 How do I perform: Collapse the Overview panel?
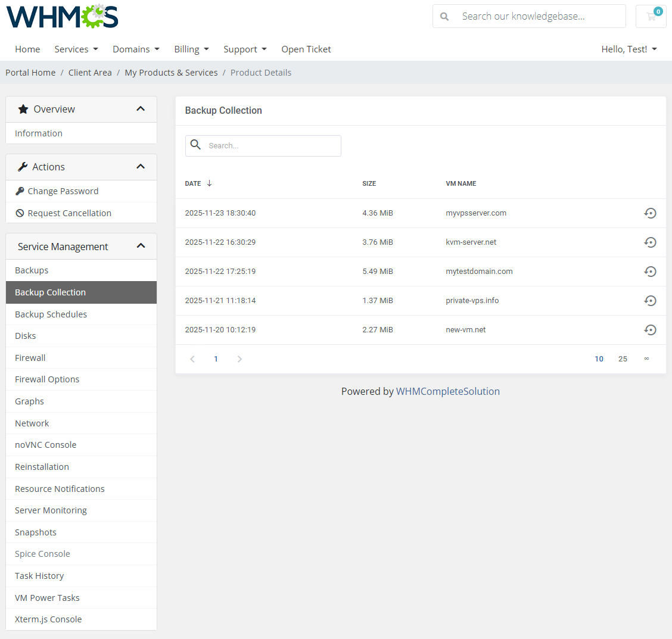[x=141, y=109]
